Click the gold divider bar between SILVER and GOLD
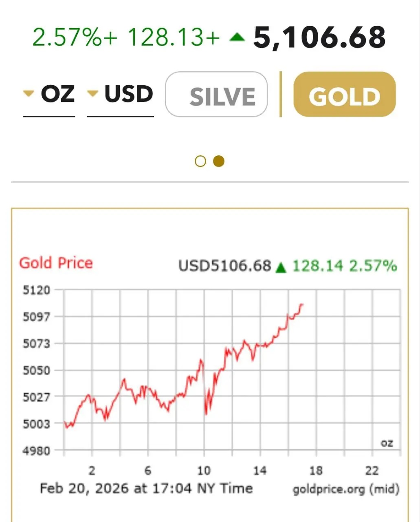 pos(281,94)
